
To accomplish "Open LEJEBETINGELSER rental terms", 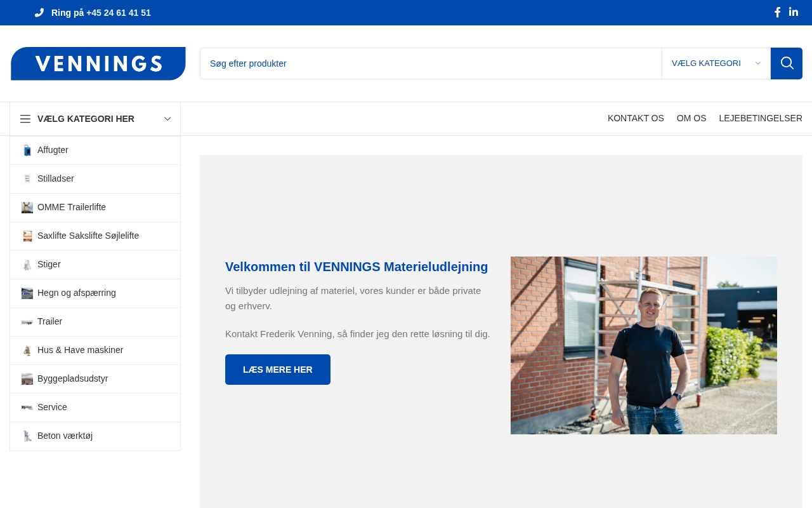I will [761, 118].
